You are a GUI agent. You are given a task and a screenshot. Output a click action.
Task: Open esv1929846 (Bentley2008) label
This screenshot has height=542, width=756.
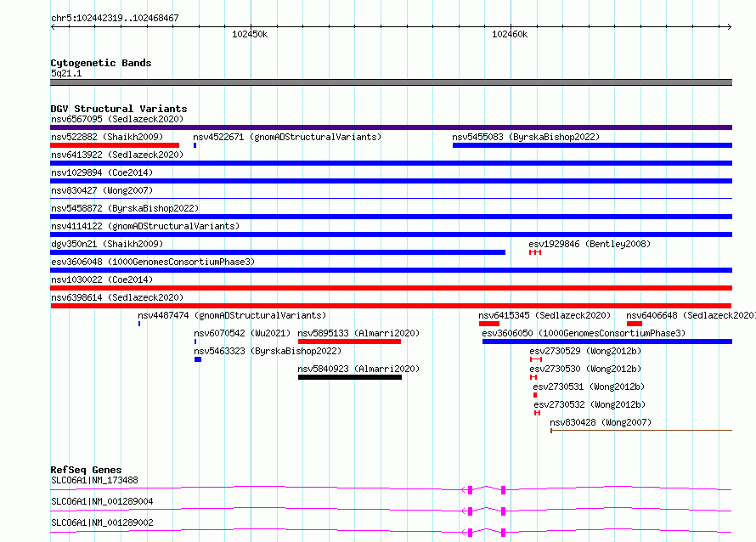[x=590, y=244]
